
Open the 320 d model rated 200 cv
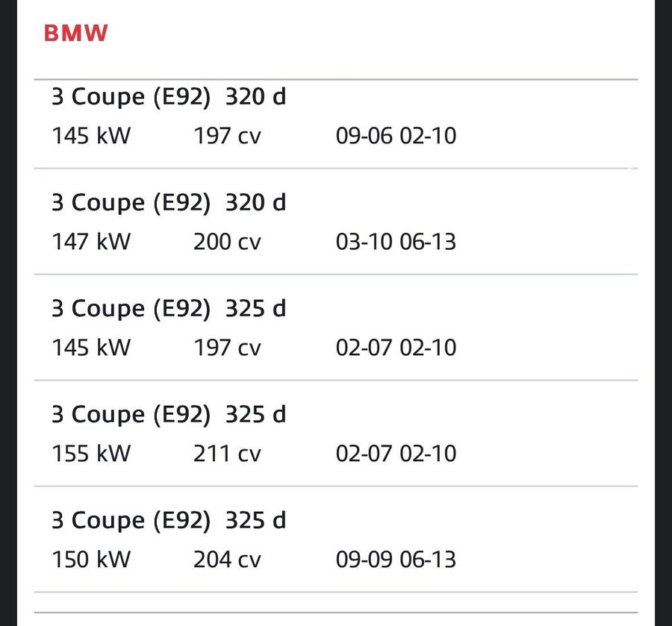pos(169,203)
